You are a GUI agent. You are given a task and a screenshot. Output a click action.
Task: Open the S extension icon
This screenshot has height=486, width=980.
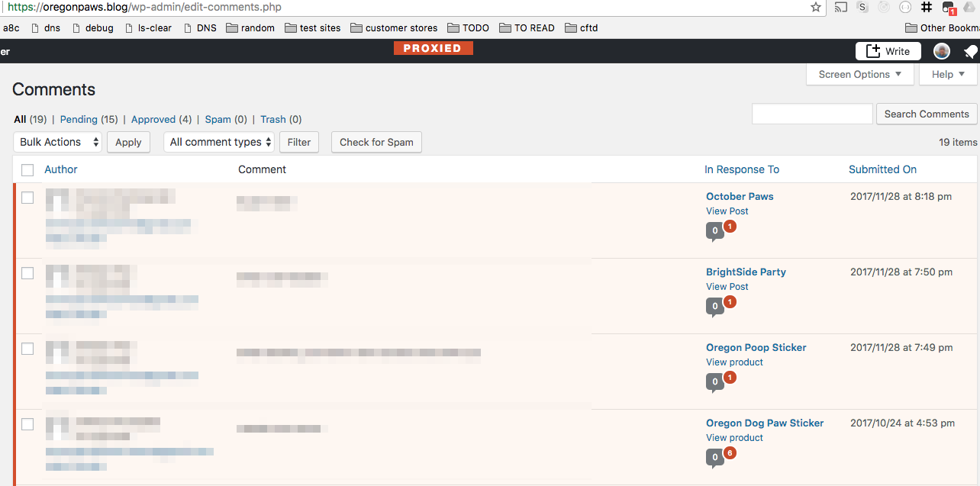tap(862, 7)
